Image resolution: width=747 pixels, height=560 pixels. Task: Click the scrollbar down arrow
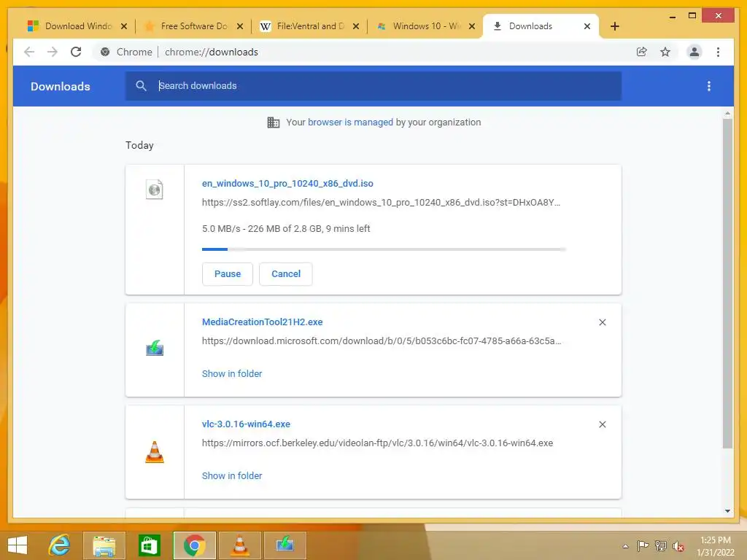coord(727,511)
